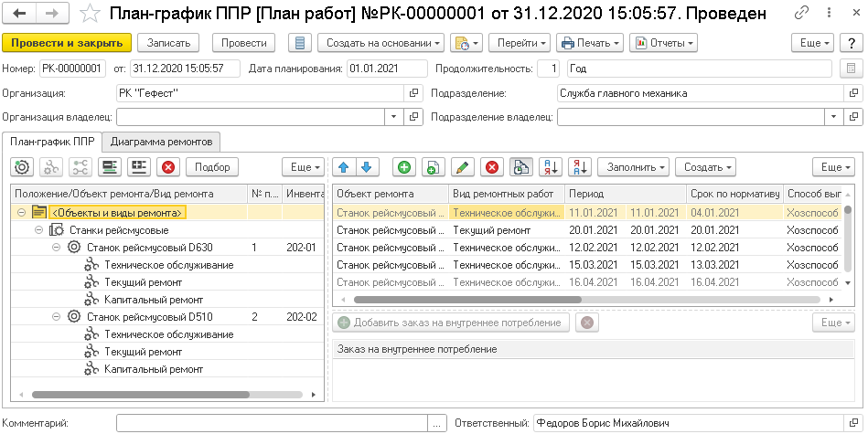The width and height of the screenshot is (868, 434).
Task: Click Вид ремонтных работ column header
Action: pyautogui.click(x=506, y=194)
